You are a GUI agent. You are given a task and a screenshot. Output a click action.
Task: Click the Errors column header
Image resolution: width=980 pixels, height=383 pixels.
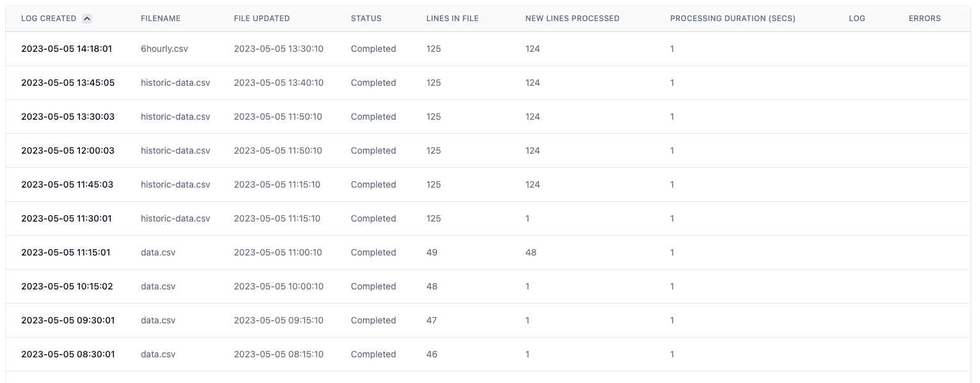tap(924, 19)
